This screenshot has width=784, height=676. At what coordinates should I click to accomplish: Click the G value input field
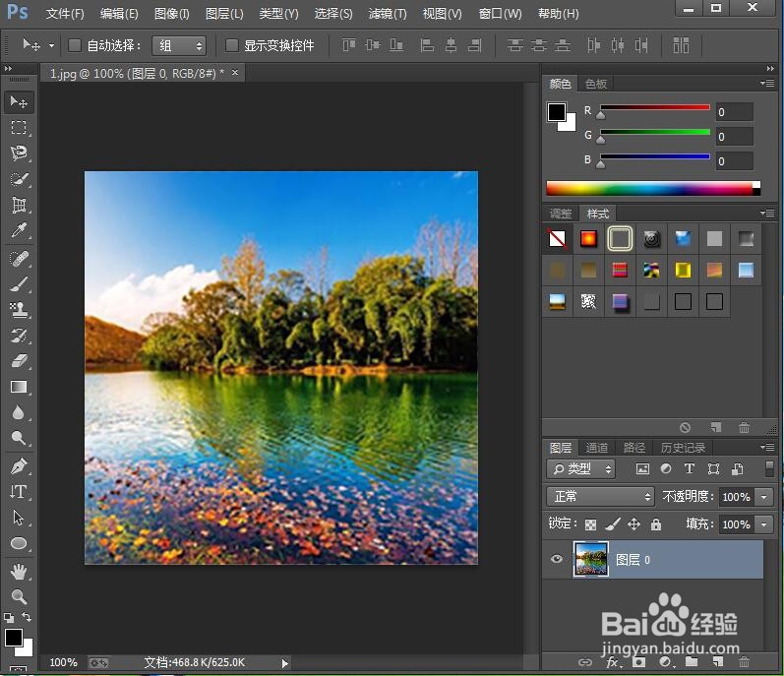[x=735, y=137]
